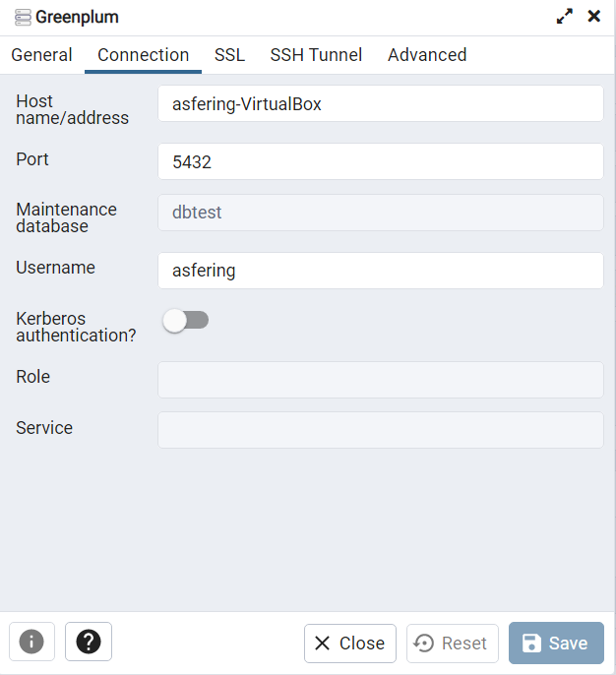Screen dimensions: 616x675
Task: Click the Save button
Action: coord(556,643)
